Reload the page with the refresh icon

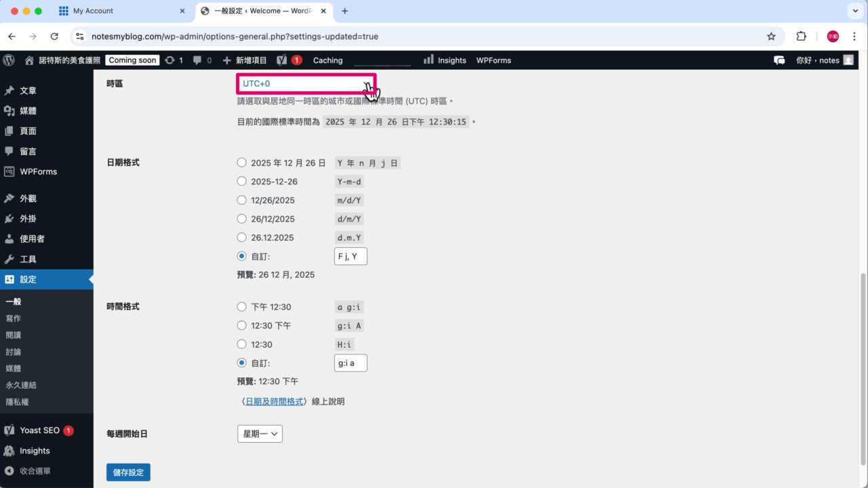[54, 37]
